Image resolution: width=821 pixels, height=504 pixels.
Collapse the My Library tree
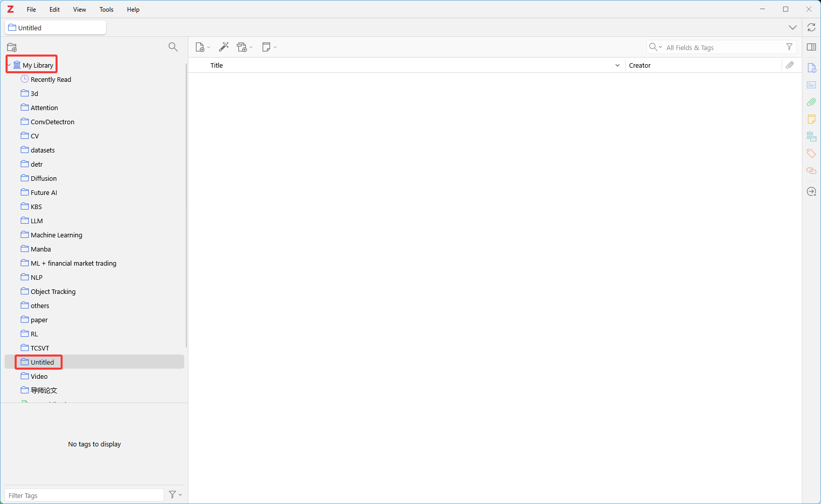click(x=9, y=65)
